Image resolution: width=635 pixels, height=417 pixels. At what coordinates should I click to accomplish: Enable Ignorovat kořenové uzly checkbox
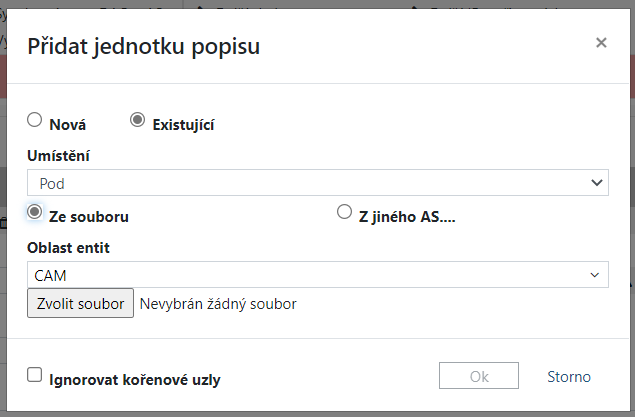pyautogui.click(x=35, y=375)
